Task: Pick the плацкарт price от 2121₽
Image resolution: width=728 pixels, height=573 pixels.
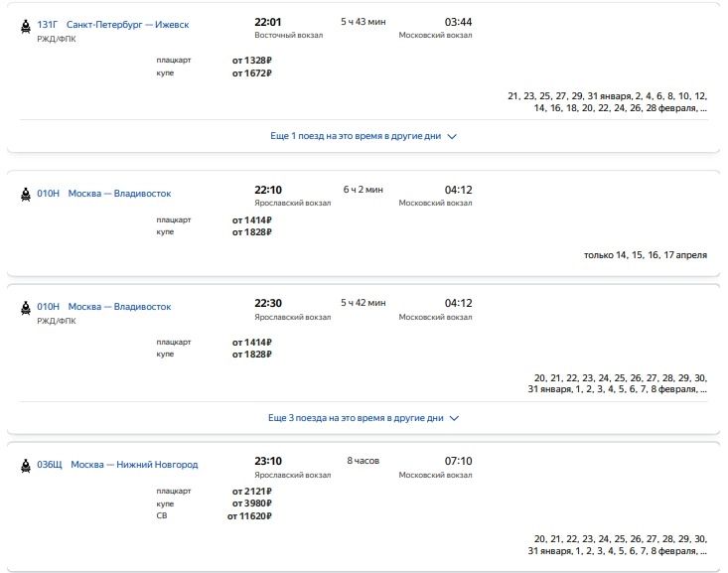Action: [x=251, y=492]
